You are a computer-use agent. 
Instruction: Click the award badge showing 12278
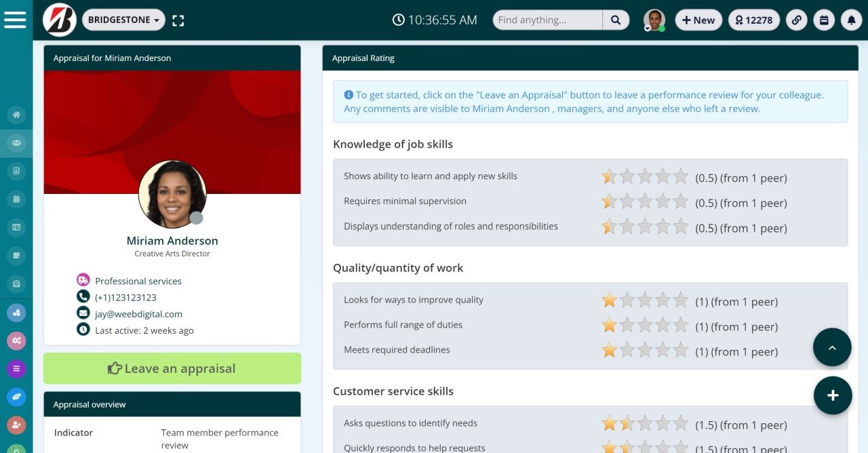753,20
